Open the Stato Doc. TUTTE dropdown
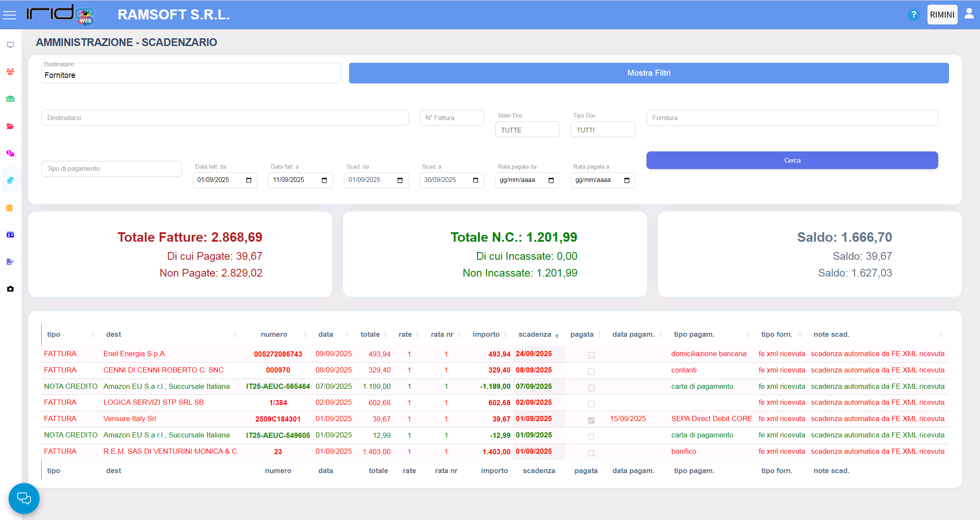 pos(527,130)
